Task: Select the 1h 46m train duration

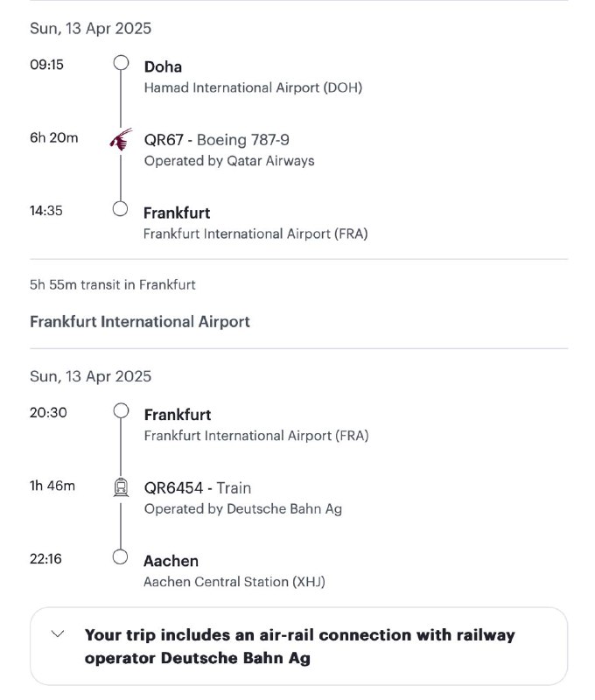Action: pyautogui.click(x=52, y=486)
